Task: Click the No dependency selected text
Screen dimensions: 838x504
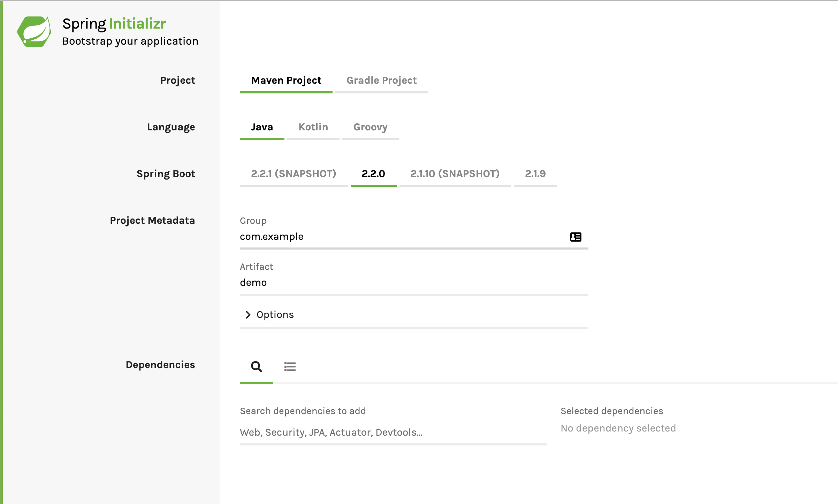Action: (x=618, y=428)
